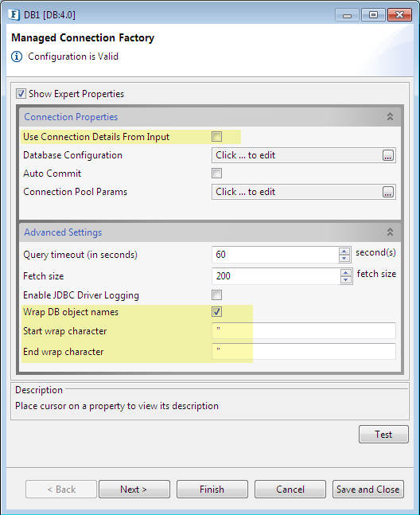Click the Next > button
420x515 pixels.
[x=134, y=489]
